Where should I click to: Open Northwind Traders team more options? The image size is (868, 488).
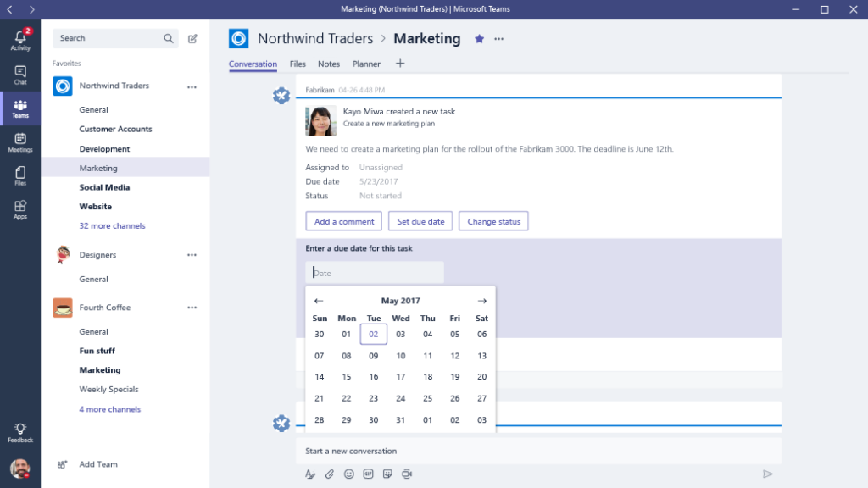(192, 87)
